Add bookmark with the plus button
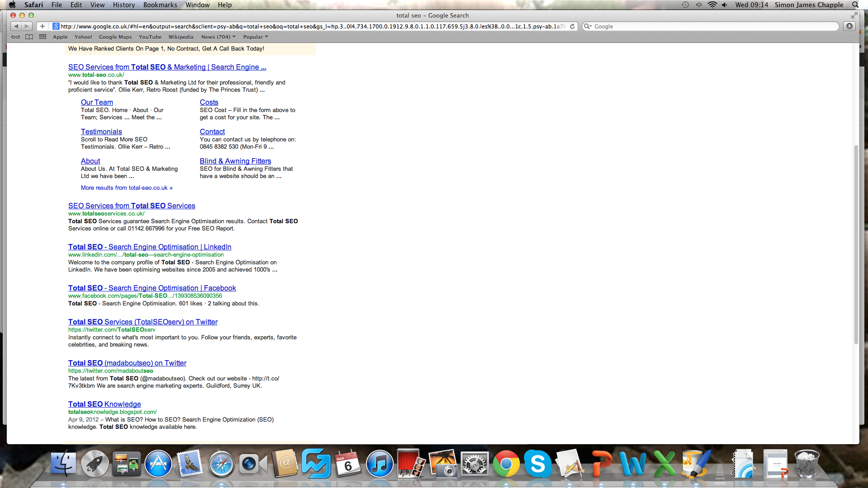 [42, 26]
